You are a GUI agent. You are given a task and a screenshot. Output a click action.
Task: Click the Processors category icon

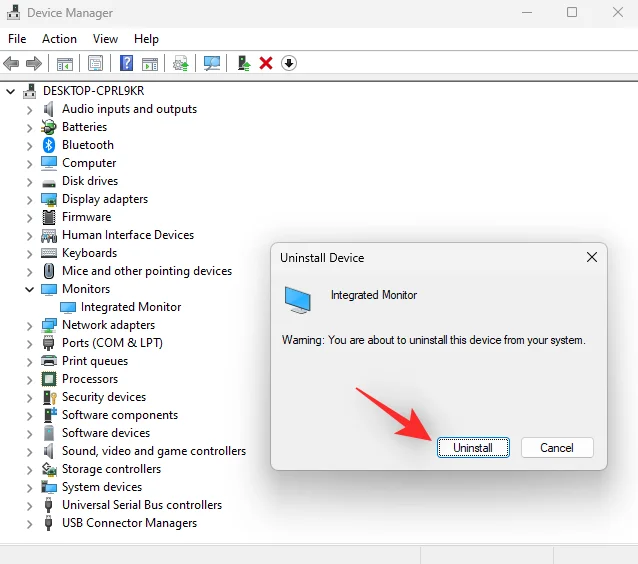click(x=49, y=379)
